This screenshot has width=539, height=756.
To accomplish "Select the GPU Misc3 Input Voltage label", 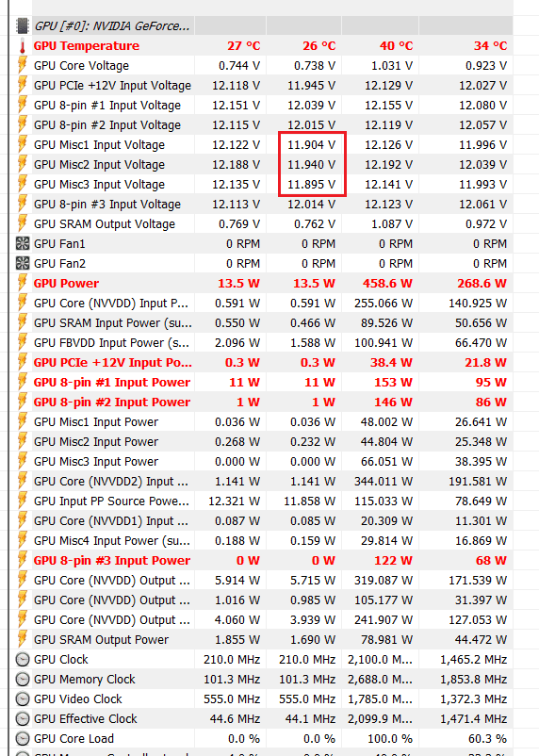I will [99, 184].
